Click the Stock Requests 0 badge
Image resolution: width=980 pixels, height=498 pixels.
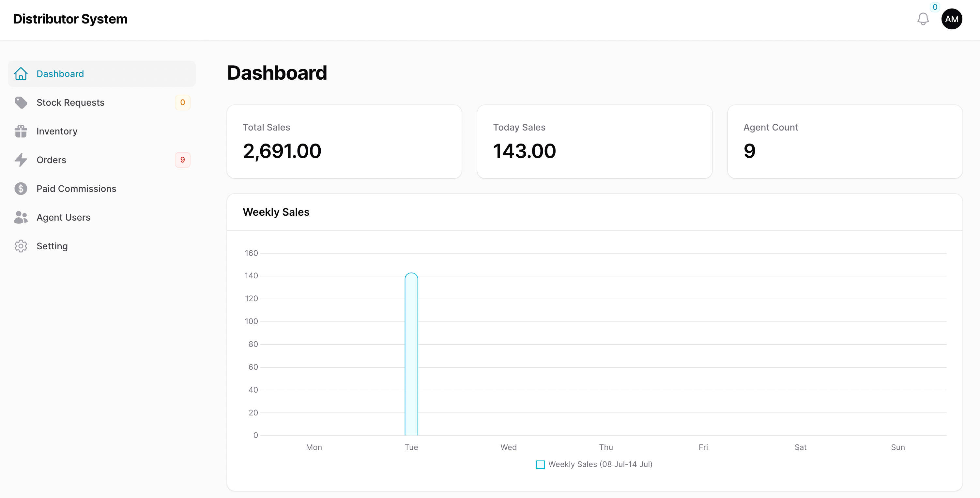(x=183, y=103)
